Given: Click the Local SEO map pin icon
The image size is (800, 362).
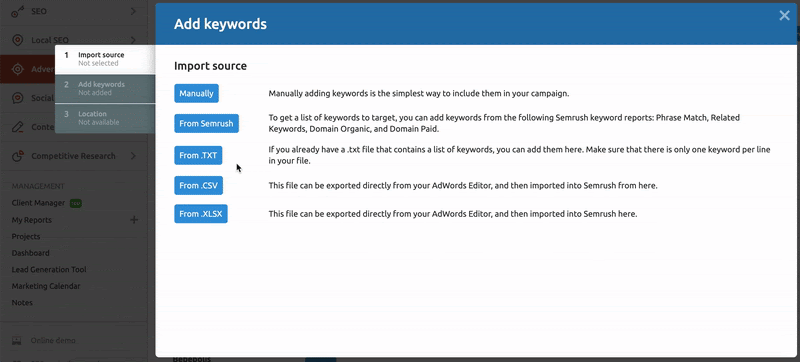Looking at the screenshot, I should [x=18, y=40].
